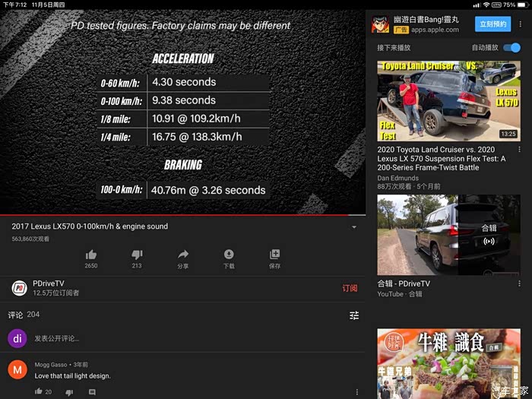532x399 pixels.
Task: Tap the blue pre-order ad button
Action: click(492, 24)
